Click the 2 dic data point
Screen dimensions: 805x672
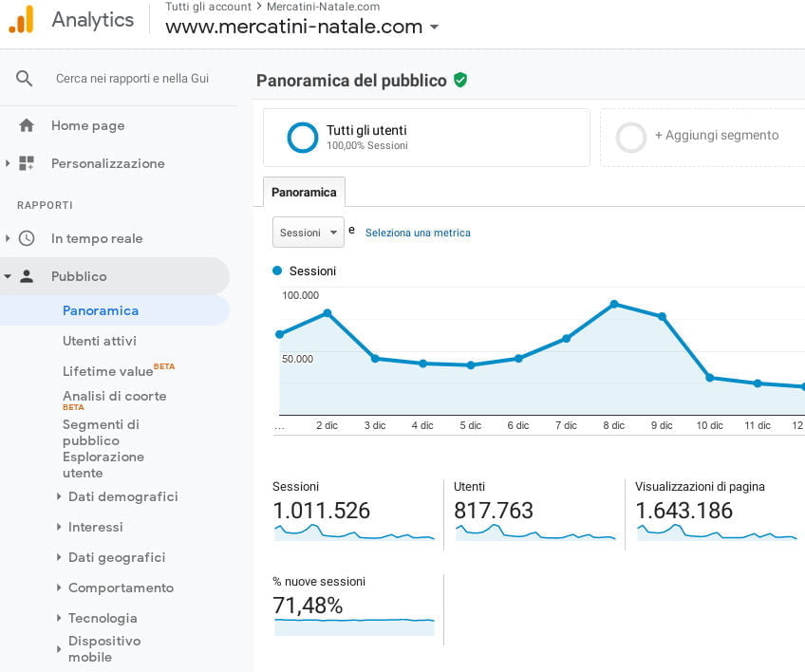(328, 312)
